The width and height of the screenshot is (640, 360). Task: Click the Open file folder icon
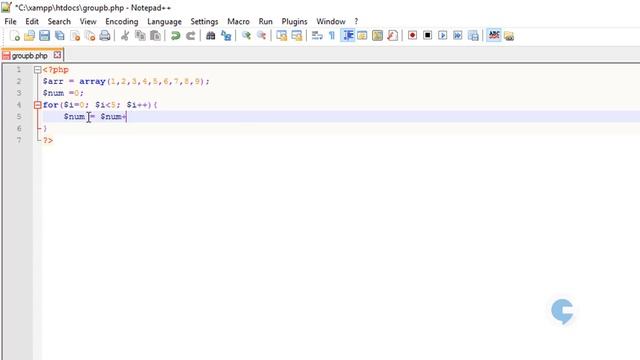pos(29,36)
